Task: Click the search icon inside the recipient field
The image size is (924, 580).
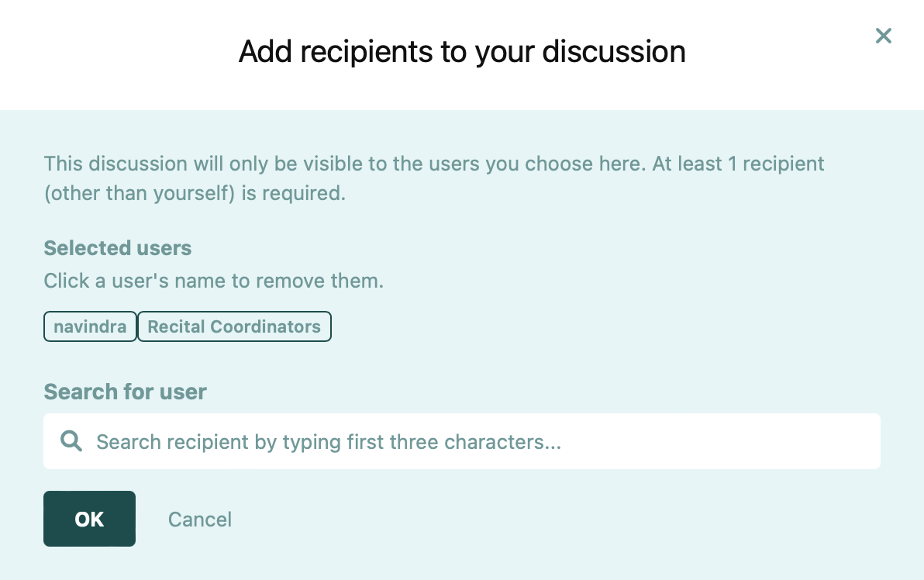Action: click(x=71, y=441)
